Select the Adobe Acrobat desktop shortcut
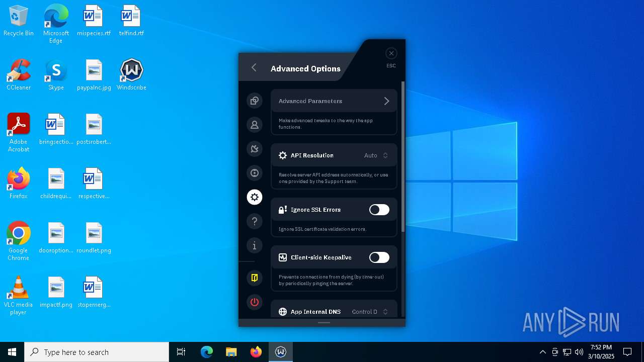This screenshot has height=362, width=644. coord(19,133)
